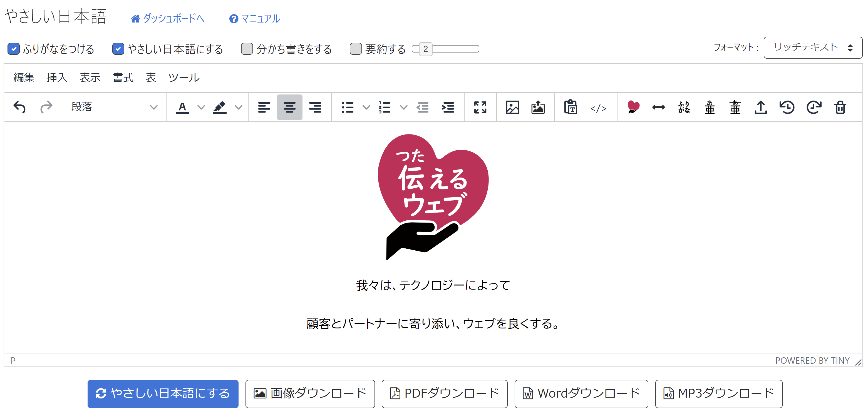Open the 表 menu
Viewport: 868px width, 414px height.
pos(151,78)
